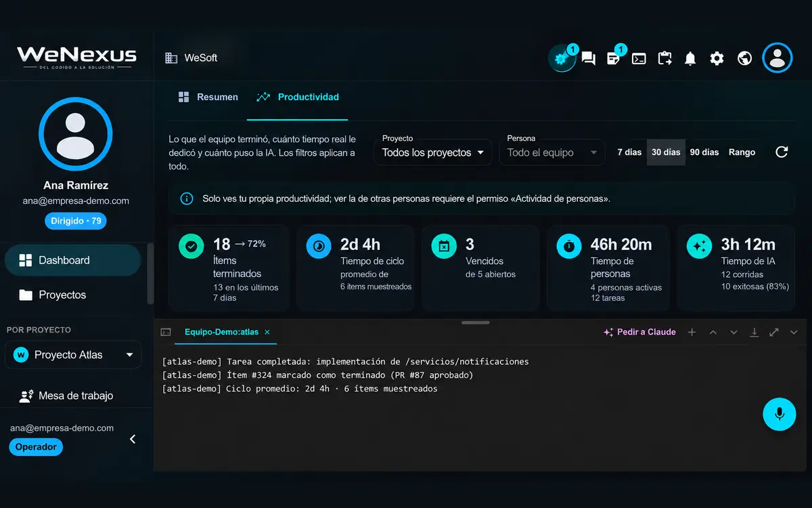
Task: Collapse the sidebar with the left chevron
Action: click(x=133, y=439)
